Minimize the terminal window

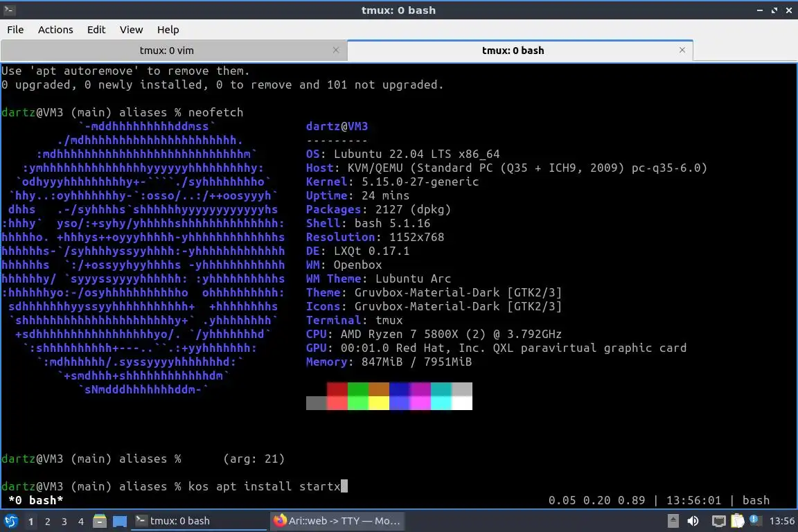pyautogui.click(x=759, y=10)
